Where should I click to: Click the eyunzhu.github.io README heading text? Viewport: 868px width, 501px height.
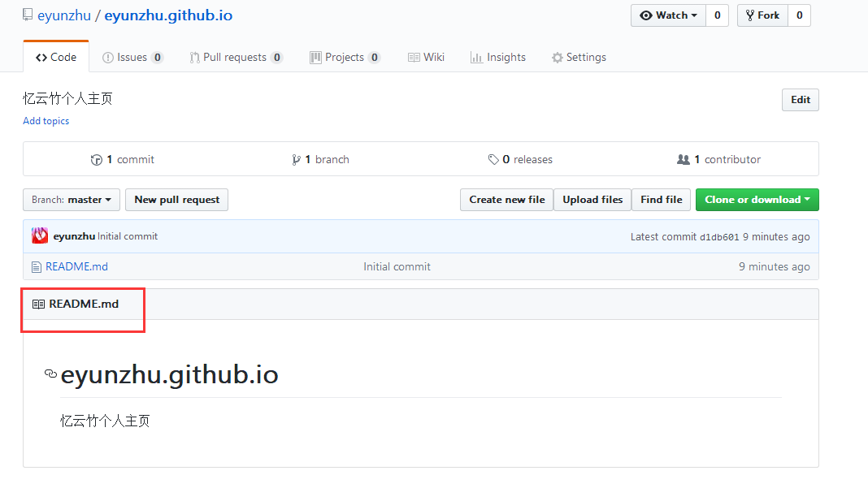(x=169, y=375)
